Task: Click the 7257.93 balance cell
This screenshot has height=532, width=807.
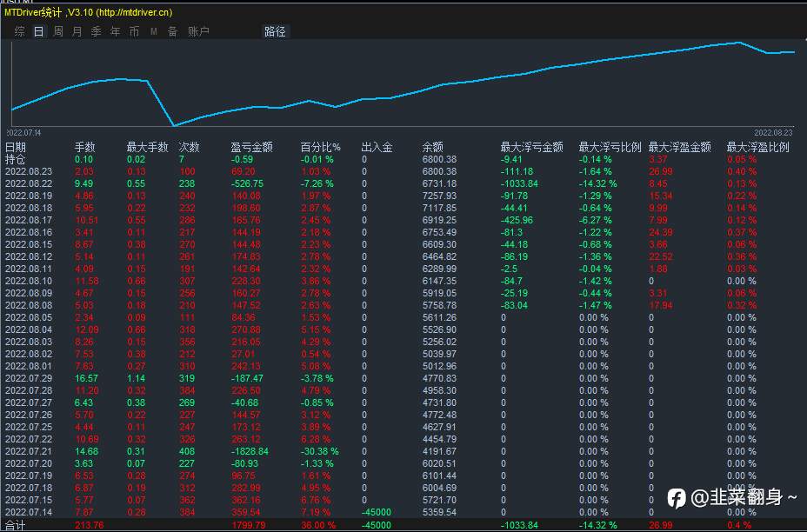Action: [439, 196]
